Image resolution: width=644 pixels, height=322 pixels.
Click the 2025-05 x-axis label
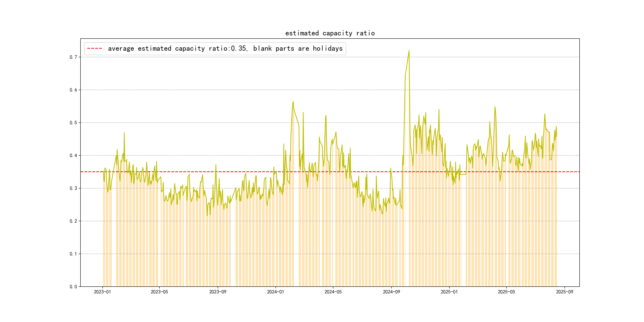tap(506, 292)
